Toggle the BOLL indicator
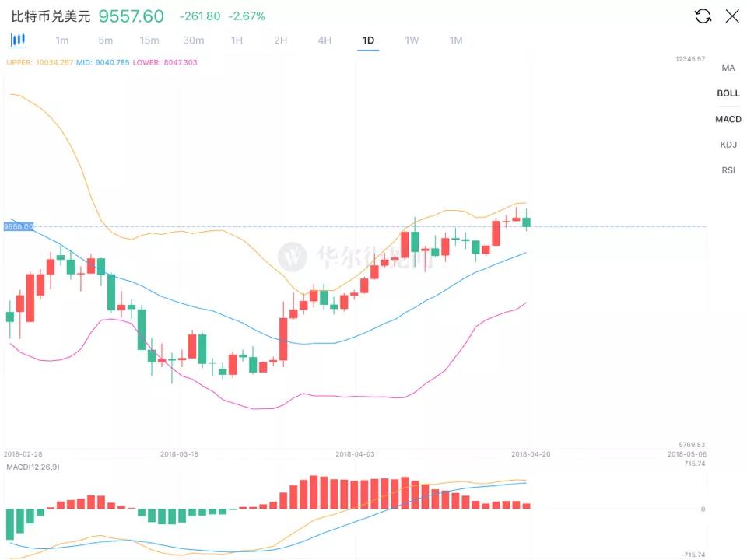The width and height of the screenshot is (747, 560). pos(728,93)
